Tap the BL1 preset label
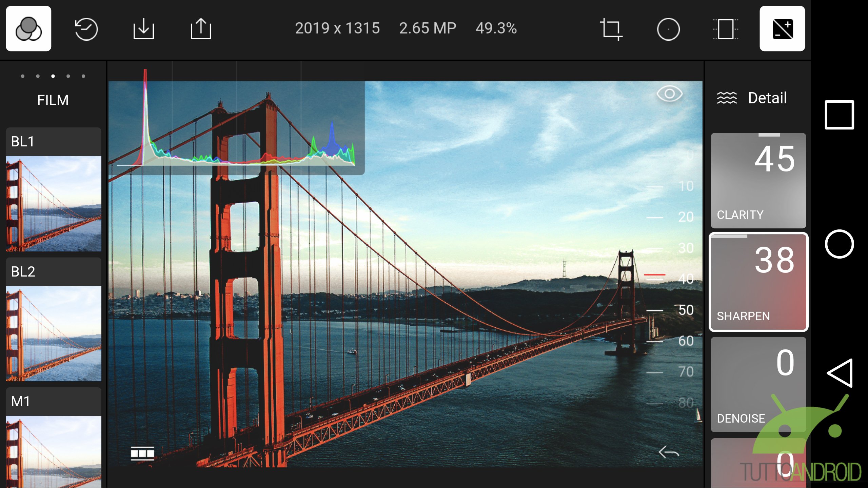The height and width of the screenshot is (488, 868). point(23,142)
